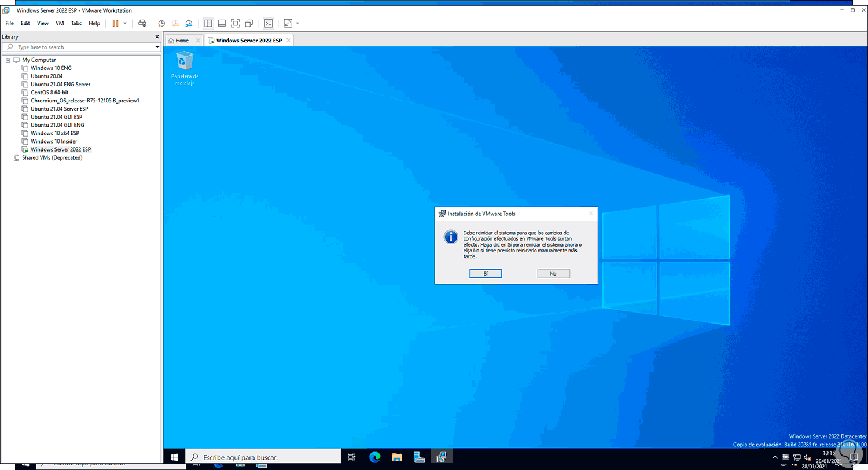Select Ubuntu 21.04 GUI ESP in library

point(56,117)
